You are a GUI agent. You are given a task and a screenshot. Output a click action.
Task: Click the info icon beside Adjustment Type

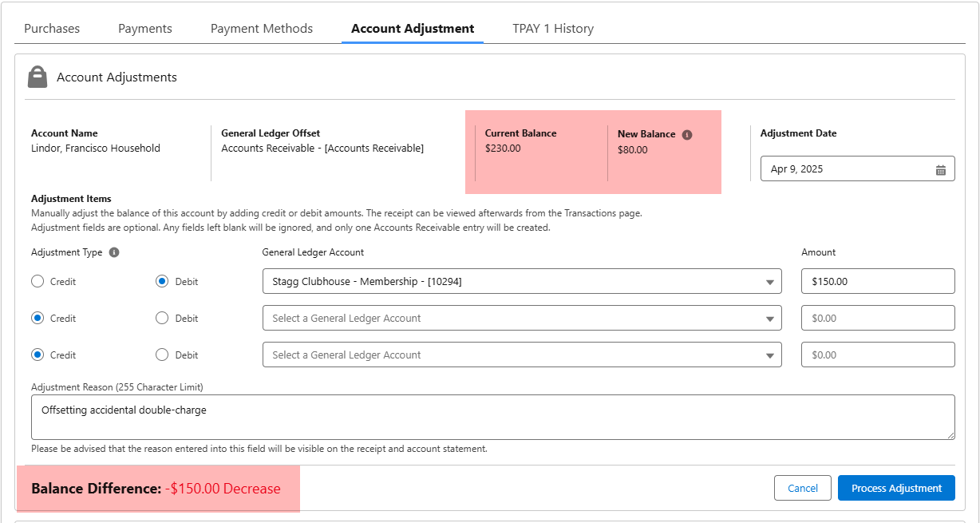pos(113,252)
